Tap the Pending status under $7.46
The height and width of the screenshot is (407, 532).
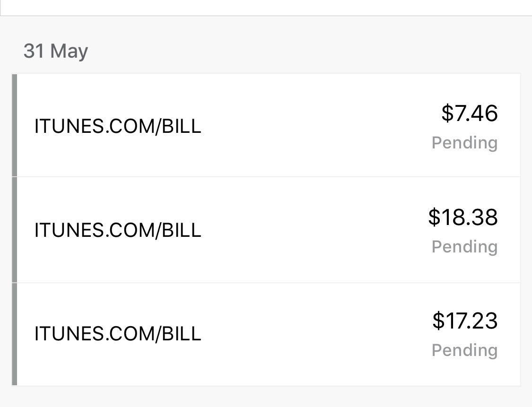(464, 143)
